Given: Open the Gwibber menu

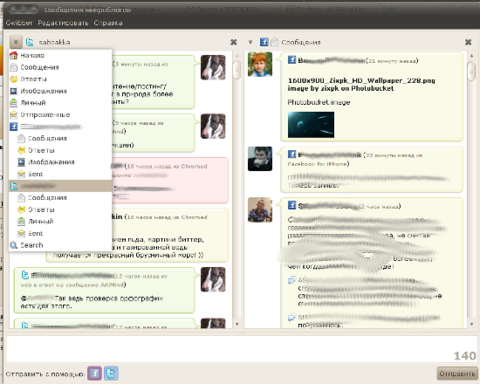Looking at the screenshot, I should (x=19, y=23).
